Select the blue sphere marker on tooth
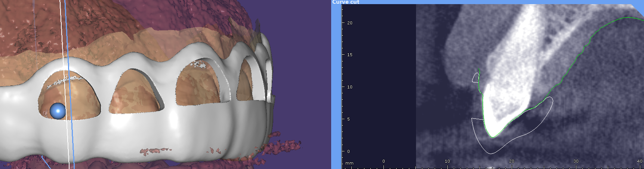The height and width of the screenshot is (169, 644). click(x=58, y=111)
